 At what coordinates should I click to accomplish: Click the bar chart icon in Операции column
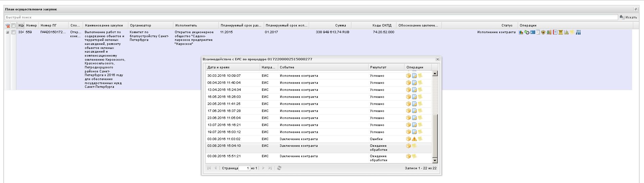click(521, 32)
